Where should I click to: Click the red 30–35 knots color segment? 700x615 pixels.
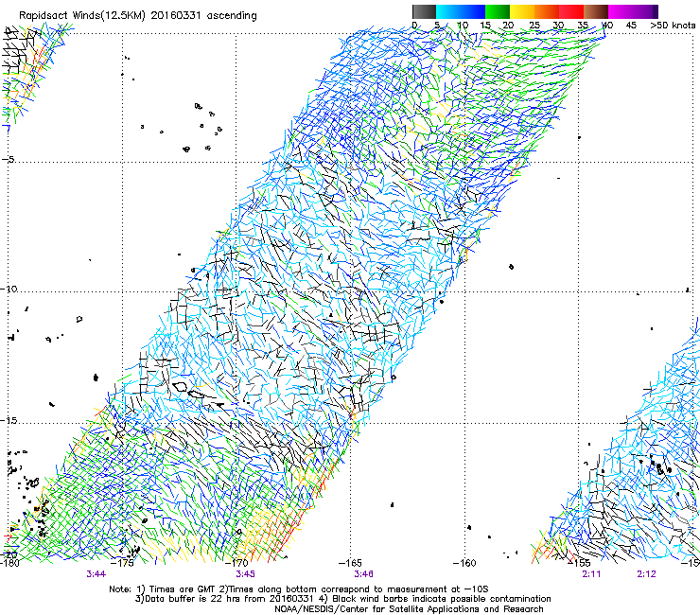pyautogui.click(x=571, y=11)
